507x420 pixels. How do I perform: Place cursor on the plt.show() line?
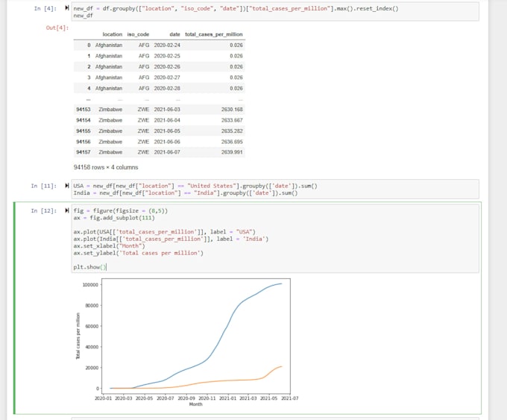click(90, 266)
